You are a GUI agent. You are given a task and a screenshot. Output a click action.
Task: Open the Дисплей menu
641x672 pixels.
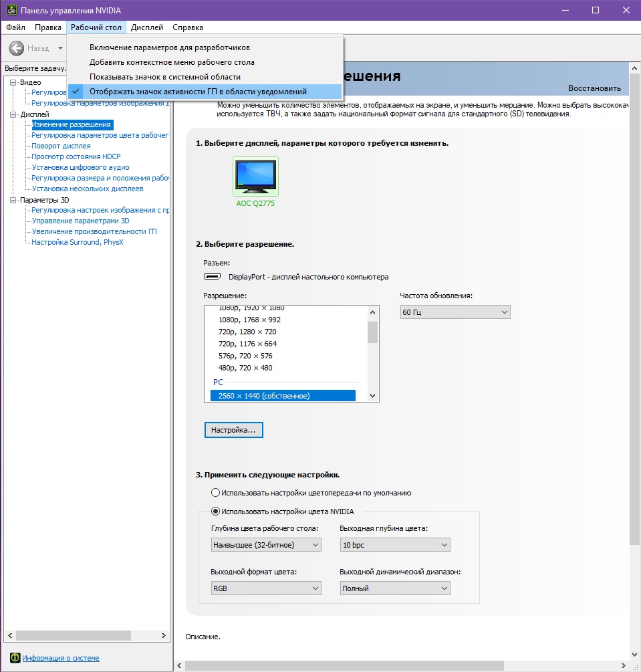[x=146, y=27]
